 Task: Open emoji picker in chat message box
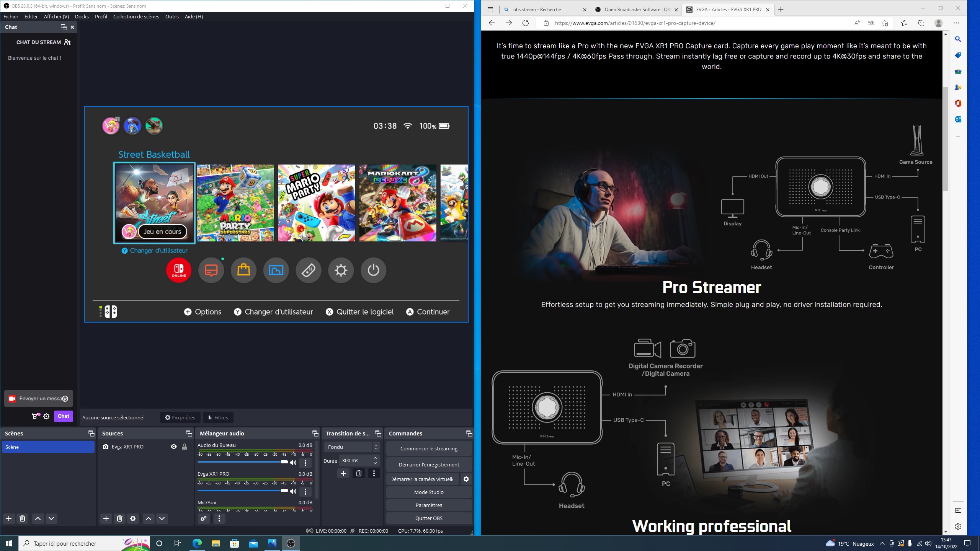(x=65, y=399)
